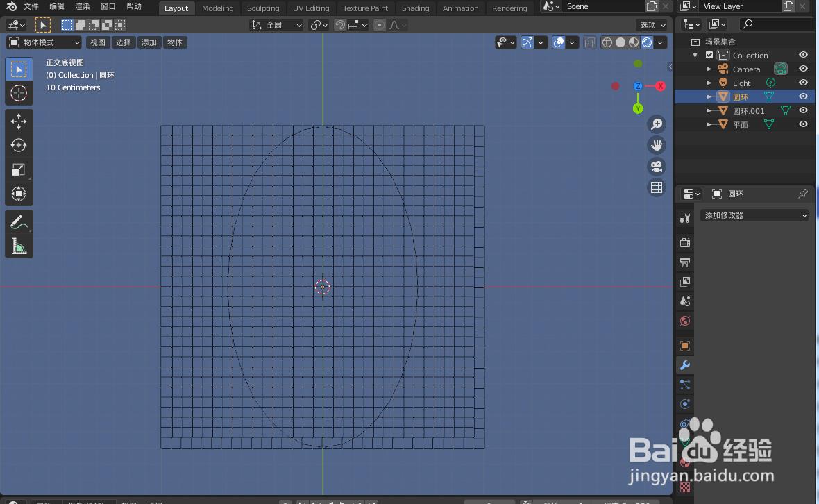Image resolution: width=819 pixels, height=504 pixels.
Task: Select the Move tool
Action: [19, 121]
